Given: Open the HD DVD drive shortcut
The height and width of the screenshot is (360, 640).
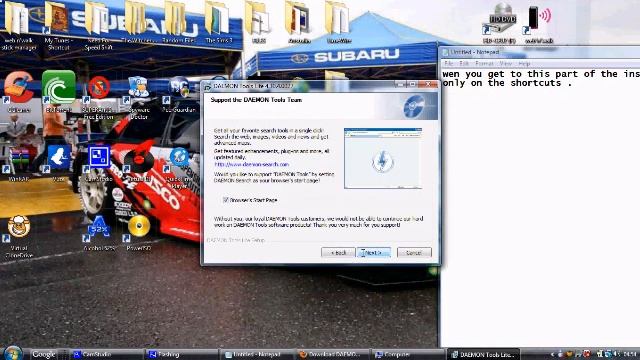Looking at the screenshot, I should [500, 22].
